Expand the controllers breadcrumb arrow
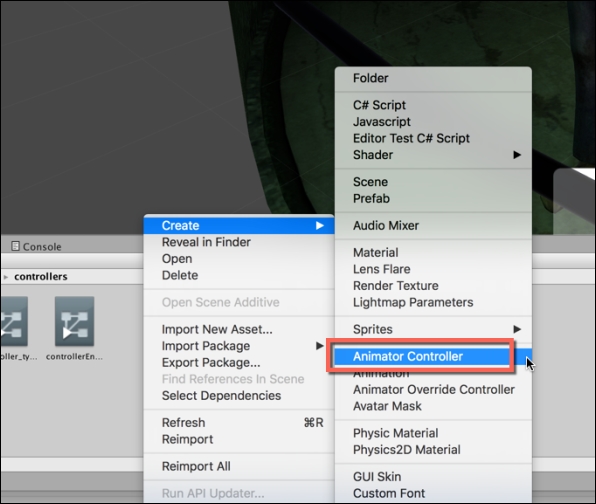The height and width of the screenshot is (504, 596). pyautogui.click(x=6, y=277)
